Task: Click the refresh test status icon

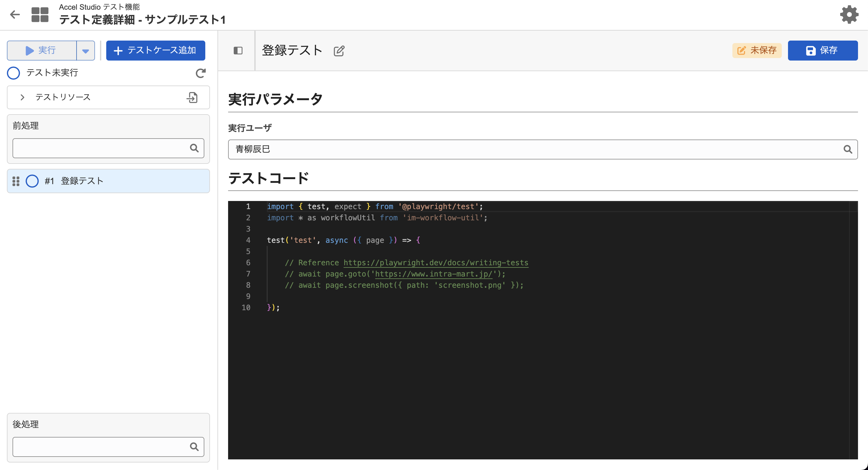Action: 201,73
